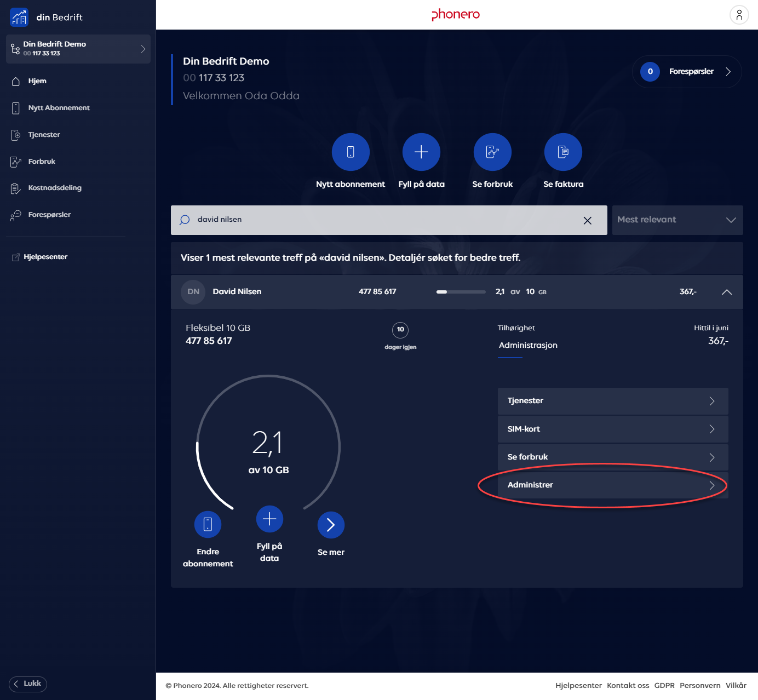Click the phonero logo in header
This screenshot has height=700, width=758.
(x=456, y=15)
